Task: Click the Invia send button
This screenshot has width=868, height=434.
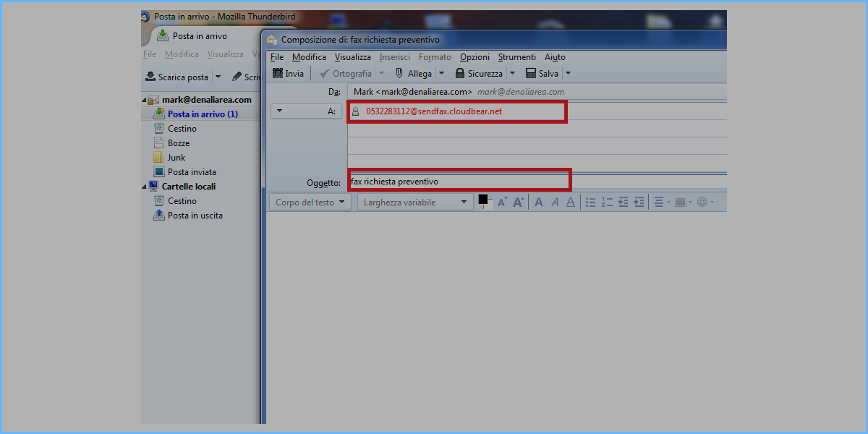Action: [288, 73]
